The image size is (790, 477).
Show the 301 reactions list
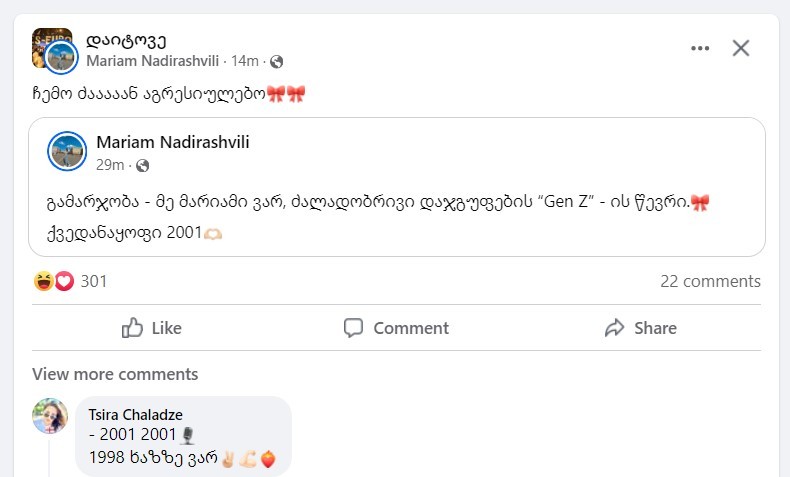[x=94, y=281]
